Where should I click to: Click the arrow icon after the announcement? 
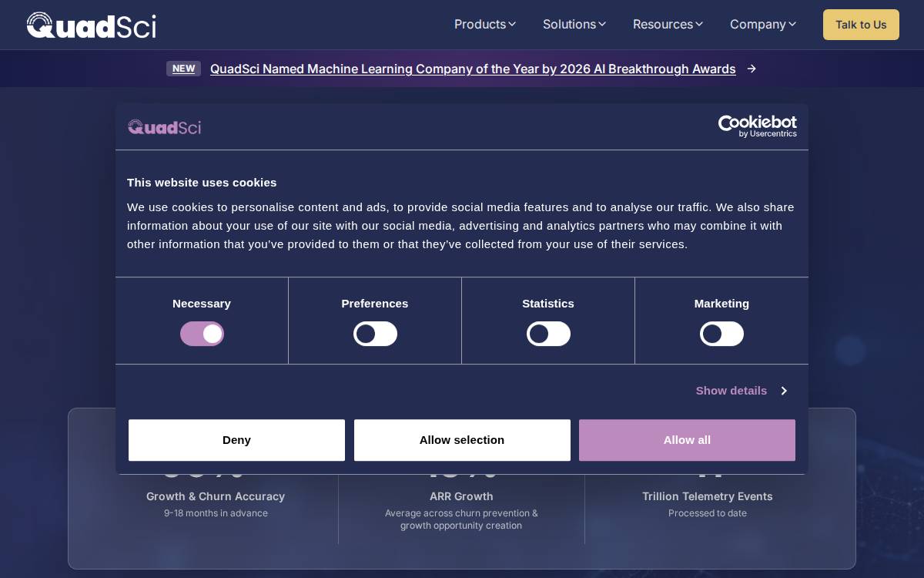752,69
